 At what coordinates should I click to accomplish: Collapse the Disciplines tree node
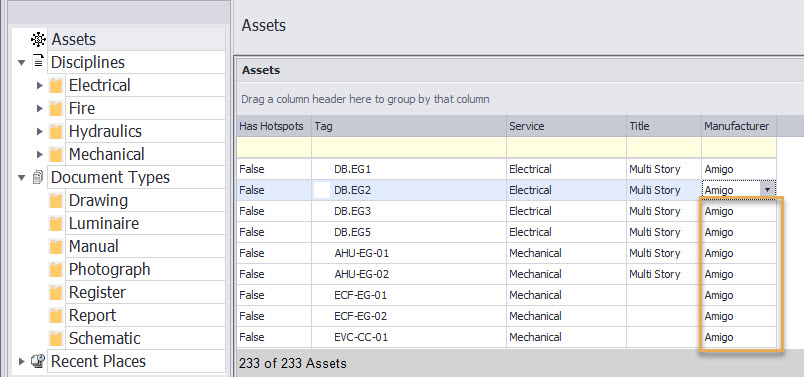click(21, 63)
